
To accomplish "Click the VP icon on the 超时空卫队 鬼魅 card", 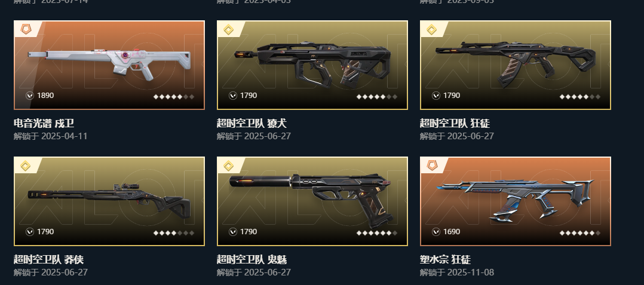I will click(233, 232).
